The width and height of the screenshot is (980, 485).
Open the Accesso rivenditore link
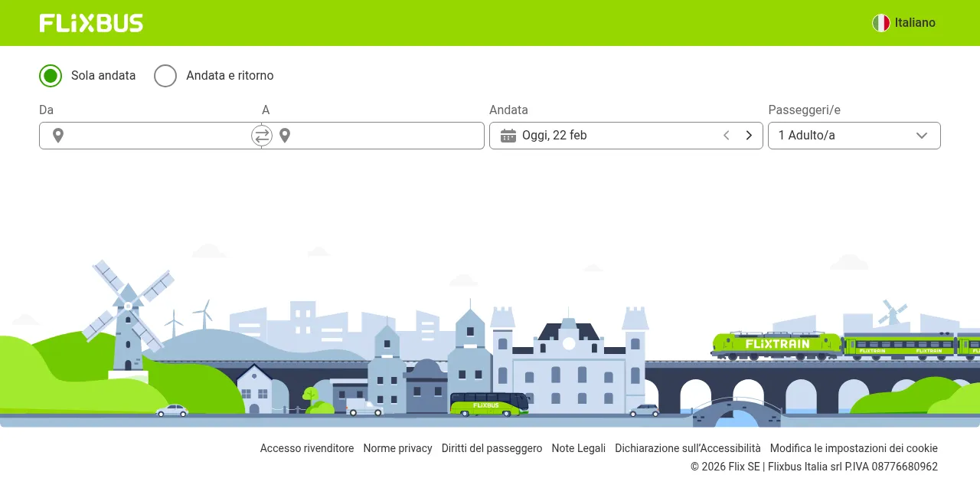[x=307, y=448]
